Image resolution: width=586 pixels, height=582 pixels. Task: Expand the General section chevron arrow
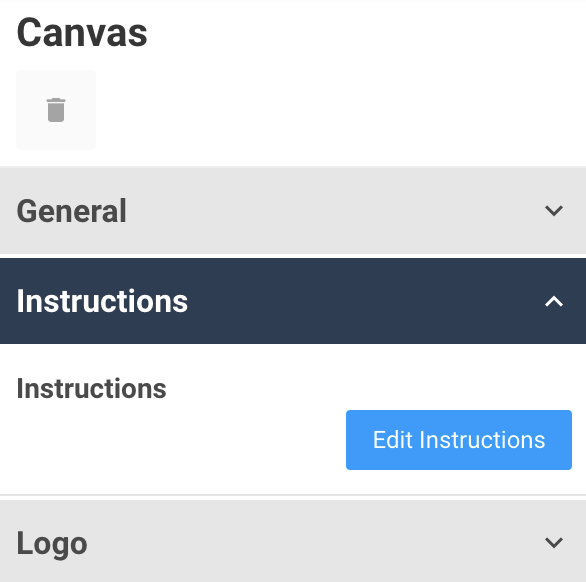click(x=553, y=211)
